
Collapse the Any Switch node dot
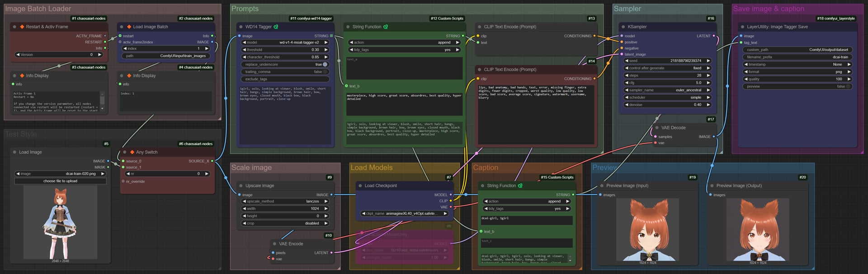click(x=124, y=152)
